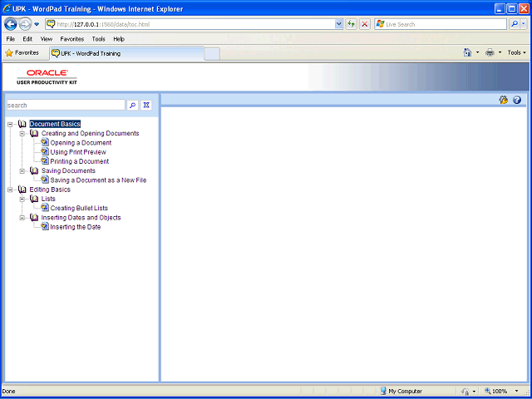This screenshot has width=532, height=399.
Task: Open the Favorites menu
Action: (72, 39)
